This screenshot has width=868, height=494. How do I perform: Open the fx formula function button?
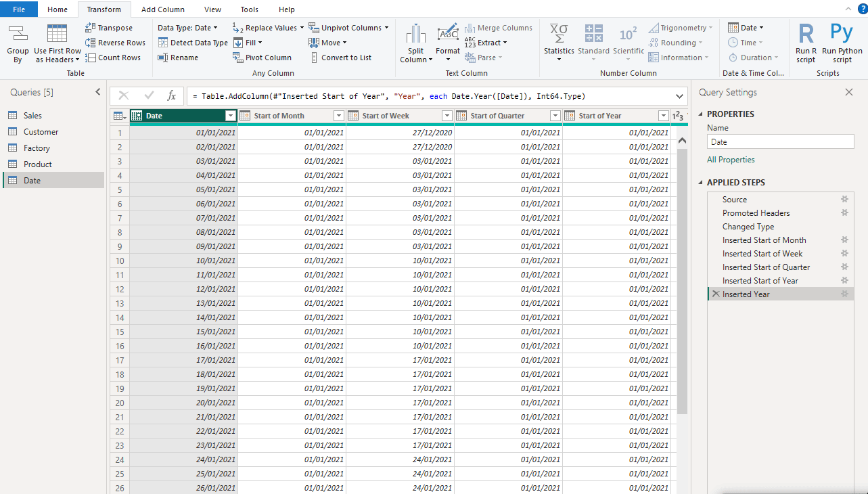click(172, 96)
